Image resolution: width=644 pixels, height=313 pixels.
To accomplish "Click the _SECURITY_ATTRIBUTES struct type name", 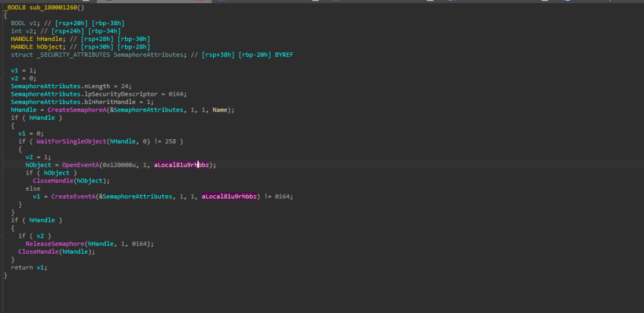I will tap(73, 55).
